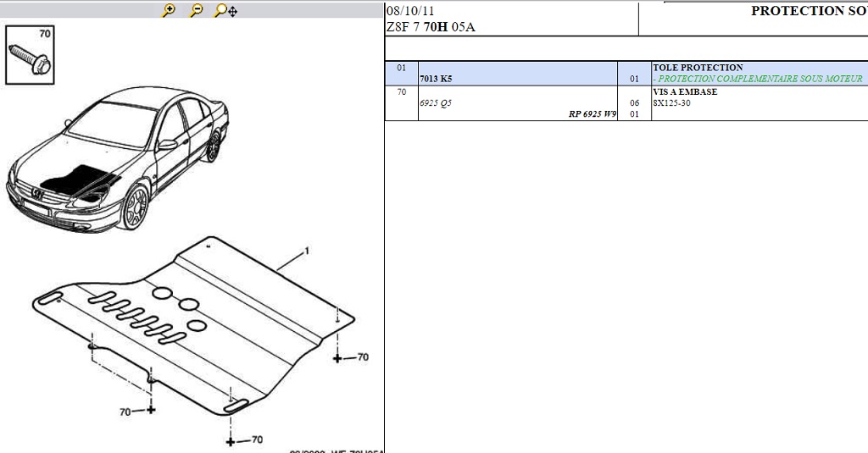
Task: Click the TOLE PROTECTION description
Action: point(698,68)
